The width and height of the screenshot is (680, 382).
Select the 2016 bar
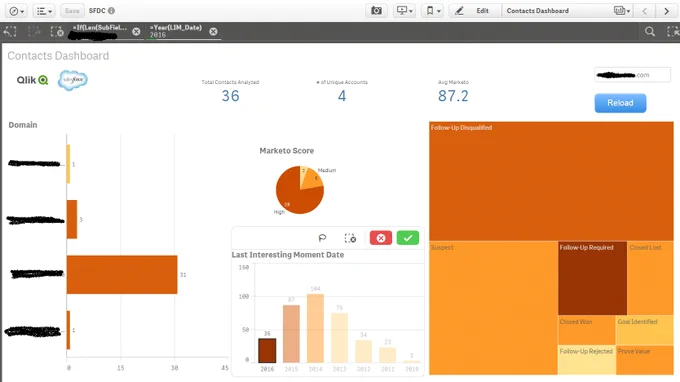click(267, 350)
